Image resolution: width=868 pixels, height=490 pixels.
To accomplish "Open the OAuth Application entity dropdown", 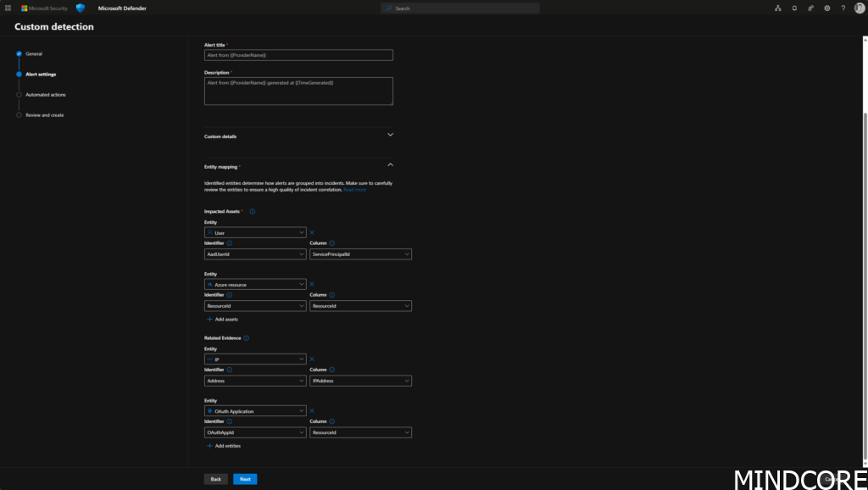I will click(255, 411).
